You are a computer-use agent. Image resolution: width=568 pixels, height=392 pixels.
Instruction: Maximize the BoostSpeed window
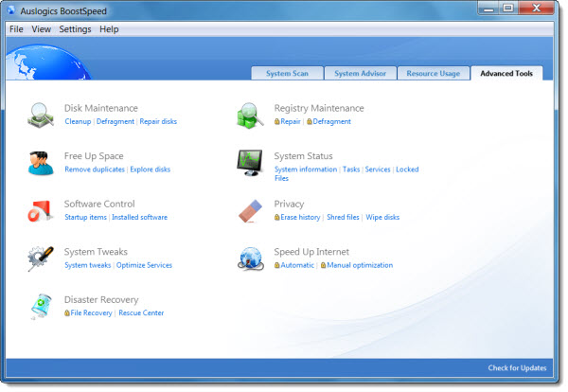508,8
